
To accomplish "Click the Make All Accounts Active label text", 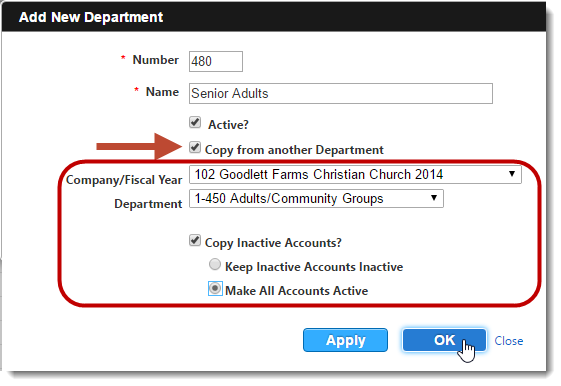I will point(296,290).
